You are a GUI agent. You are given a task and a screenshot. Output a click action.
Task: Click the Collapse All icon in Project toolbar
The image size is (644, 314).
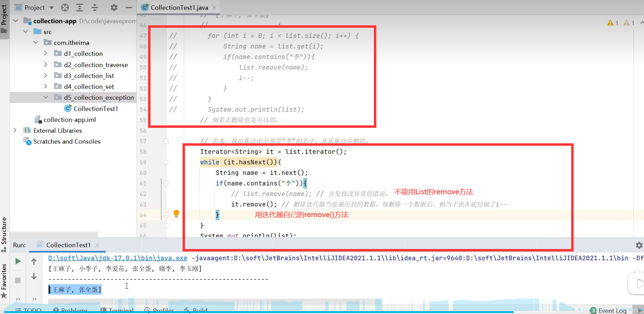[95, 7]
